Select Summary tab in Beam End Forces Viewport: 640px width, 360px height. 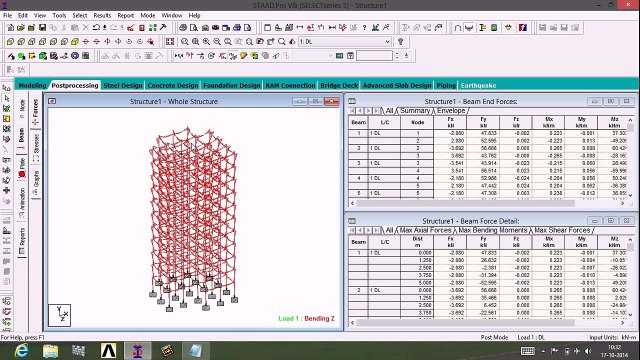click(415, 111)
